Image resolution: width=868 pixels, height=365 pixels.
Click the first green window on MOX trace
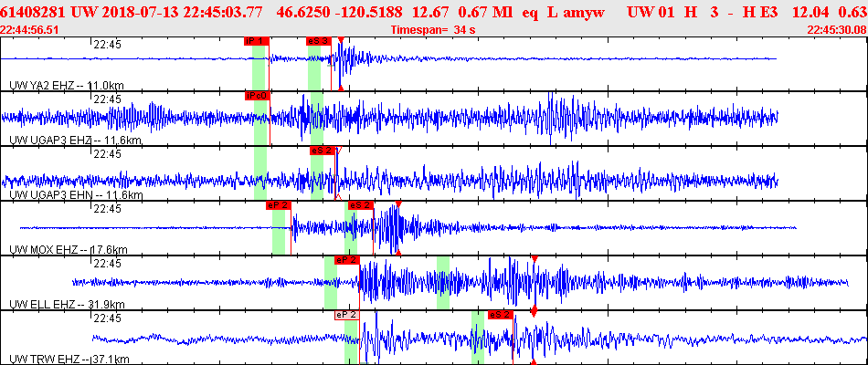tap(279, 233)
